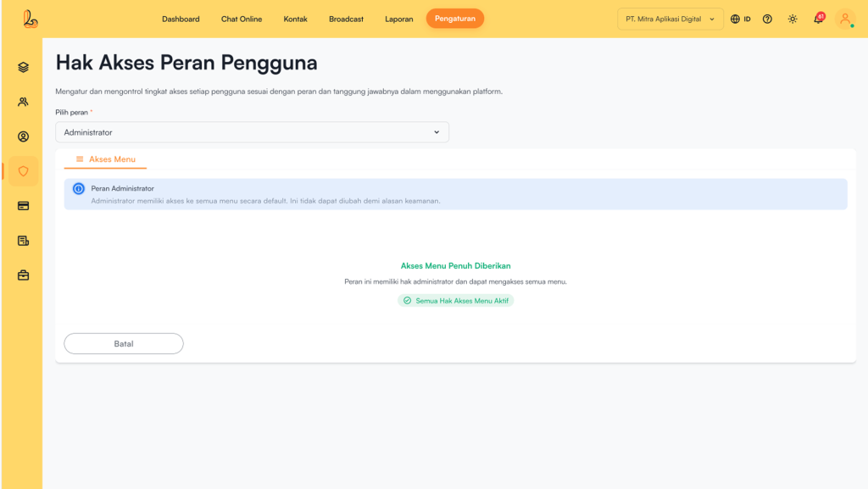This screenshot has width=868, height=489.
Task: Open notifications bell with 61 badge
Action: pyautogui.click(x=818, y=19)
